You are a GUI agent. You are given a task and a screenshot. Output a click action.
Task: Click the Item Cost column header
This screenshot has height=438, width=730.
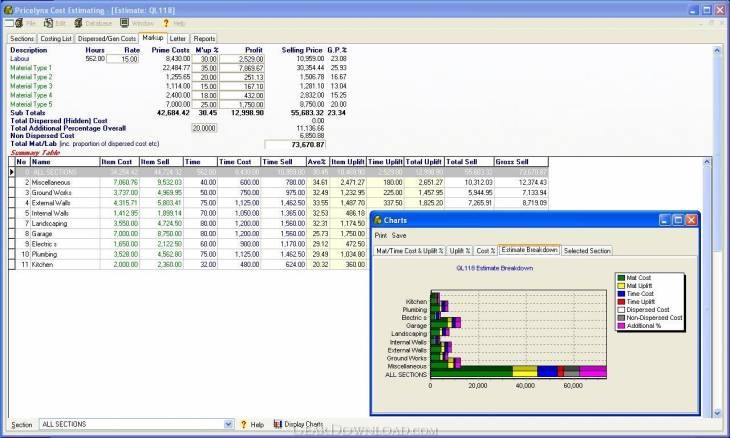(120, 162)
